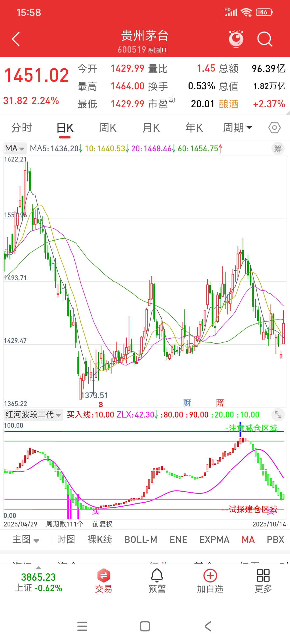
Task: Open chart settings hexagon icon
Action: [274, 128]
